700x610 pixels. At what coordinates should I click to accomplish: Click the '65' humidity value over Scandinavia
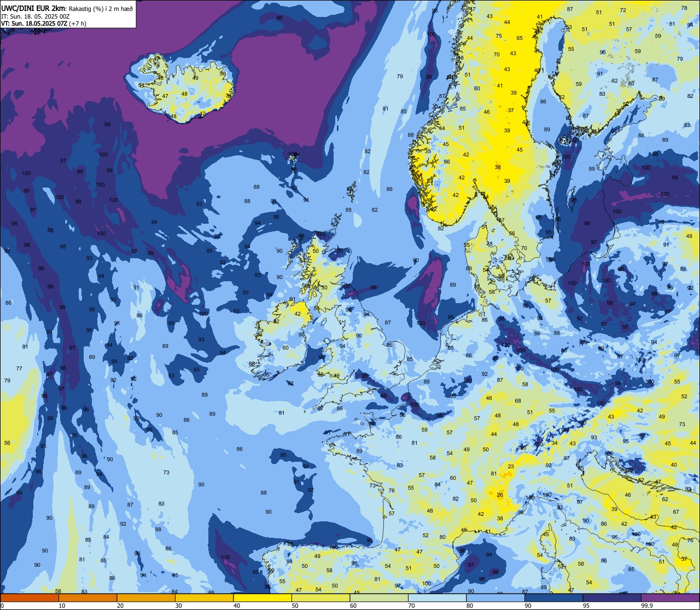(520, 38)
